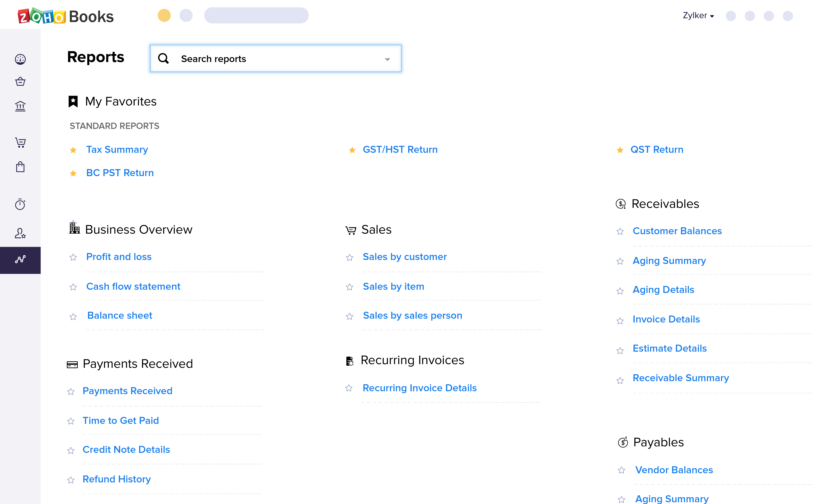Open the Recurring Invoice Details link
This screenshot has height=504, width=839.
[419, 388]
